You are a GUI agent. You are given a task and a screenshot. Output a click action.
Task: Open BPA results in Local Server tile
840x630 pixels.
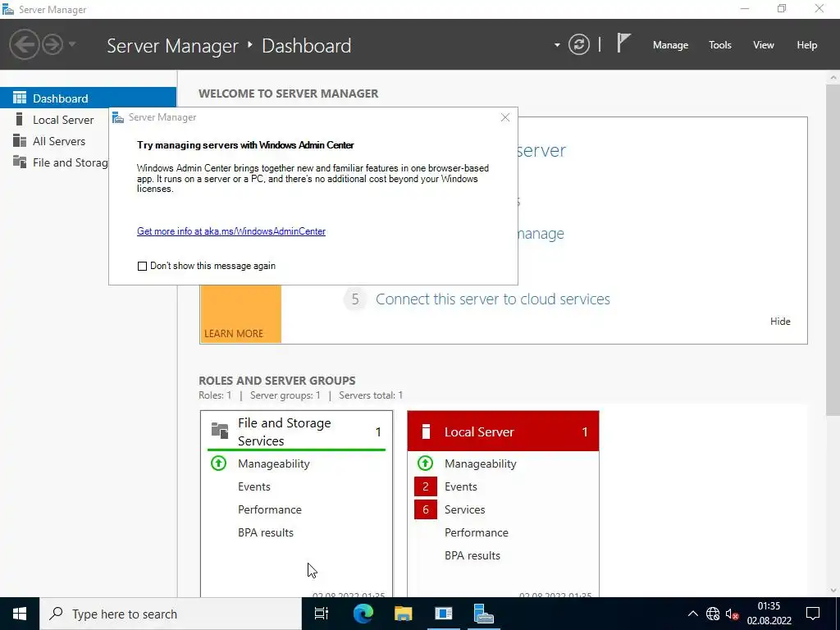coord(472,555)
